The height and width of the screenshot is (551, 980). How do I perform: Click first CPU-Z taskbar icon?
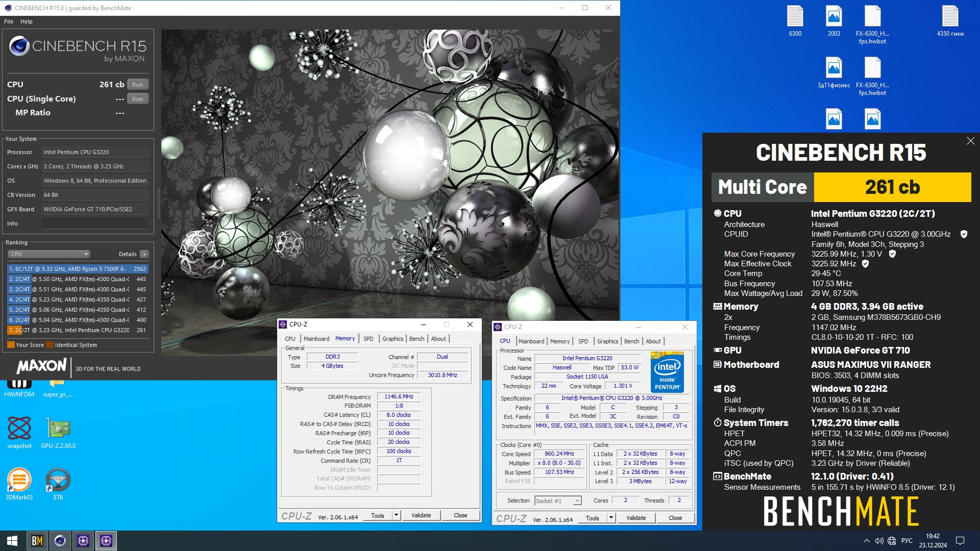point(83,541)
